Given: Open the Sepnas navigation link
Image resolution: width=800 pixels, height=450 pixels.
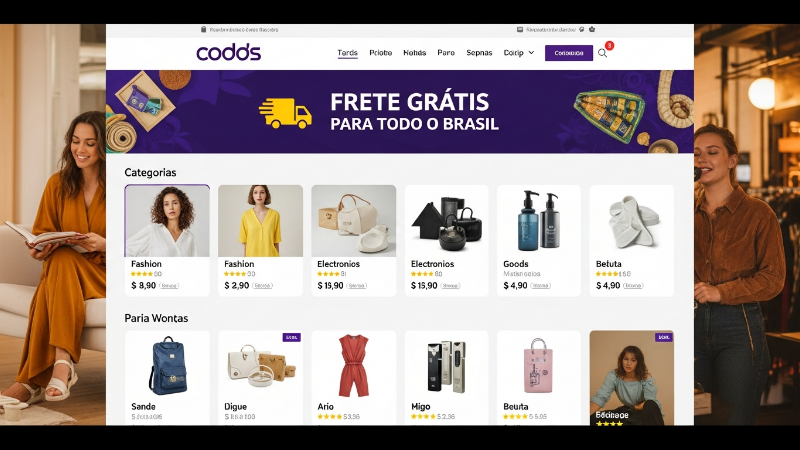Looking at the screenshot, I should pos(479,53).
